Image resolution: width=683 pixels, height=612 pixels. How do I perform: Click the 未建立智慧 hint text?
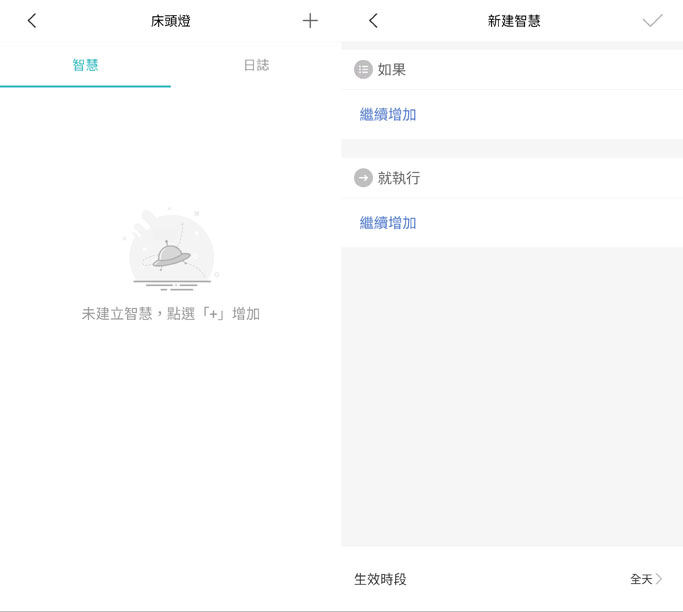171,314
